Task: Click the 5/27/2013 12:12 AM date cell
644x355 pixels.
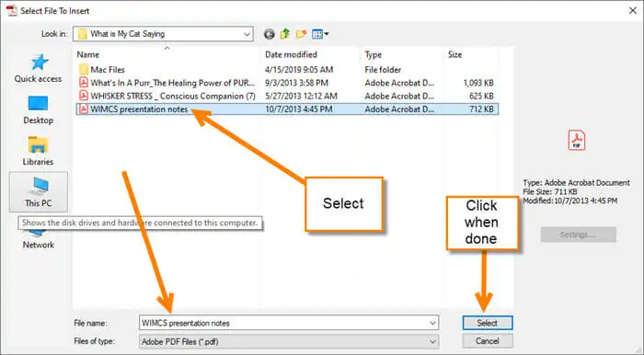Action: (301, 96)
